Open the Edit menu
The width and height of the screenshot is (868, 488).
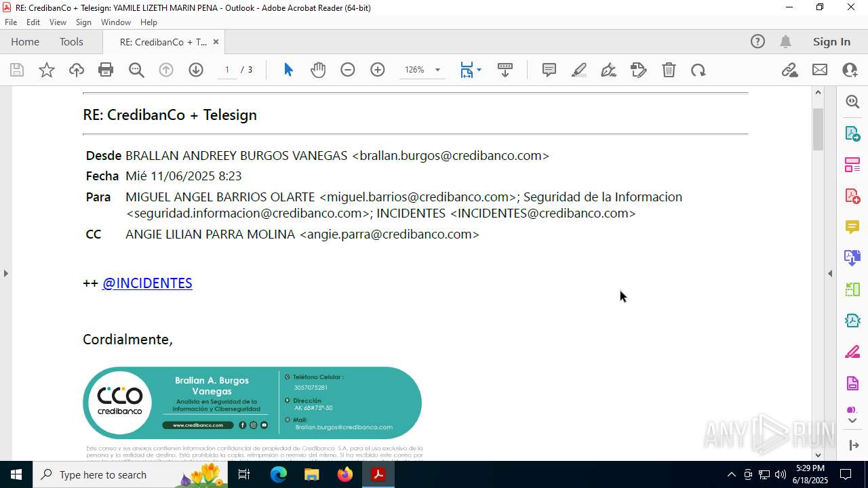click(x=33, y=22)
